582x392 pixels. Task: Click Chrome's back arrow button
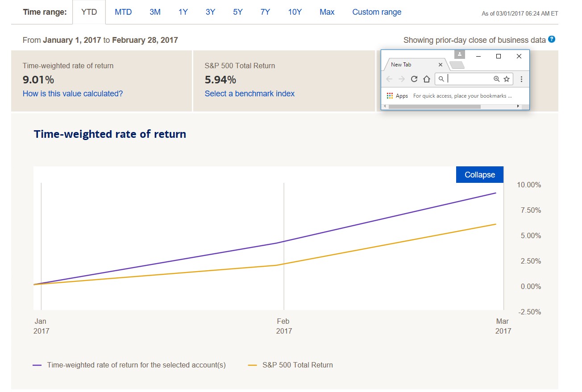389,79
